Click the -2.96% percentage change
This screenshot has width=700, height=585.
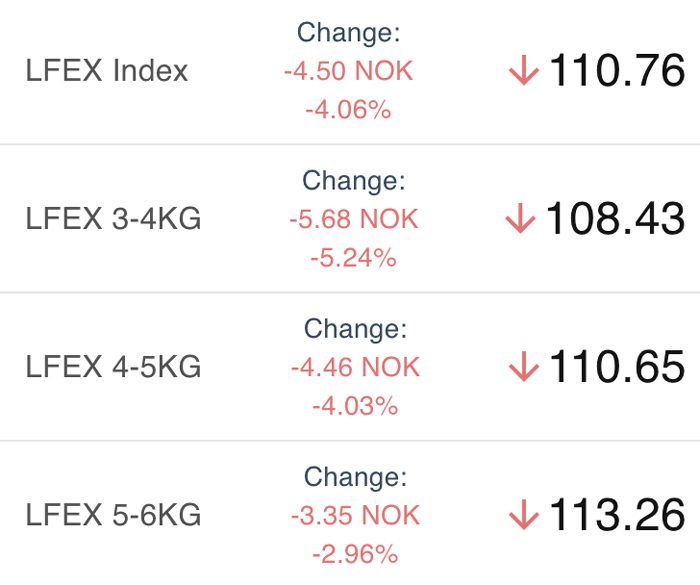click(355, 555)
